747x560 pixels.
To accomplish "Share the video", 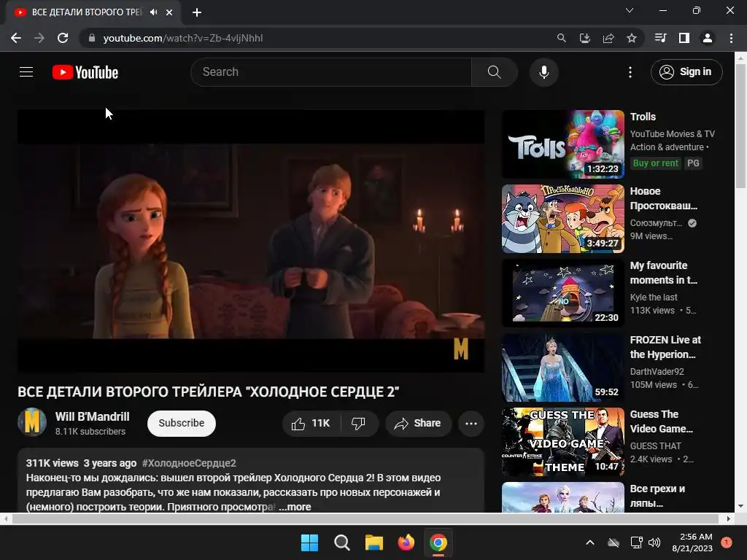I will pos(418,424).
